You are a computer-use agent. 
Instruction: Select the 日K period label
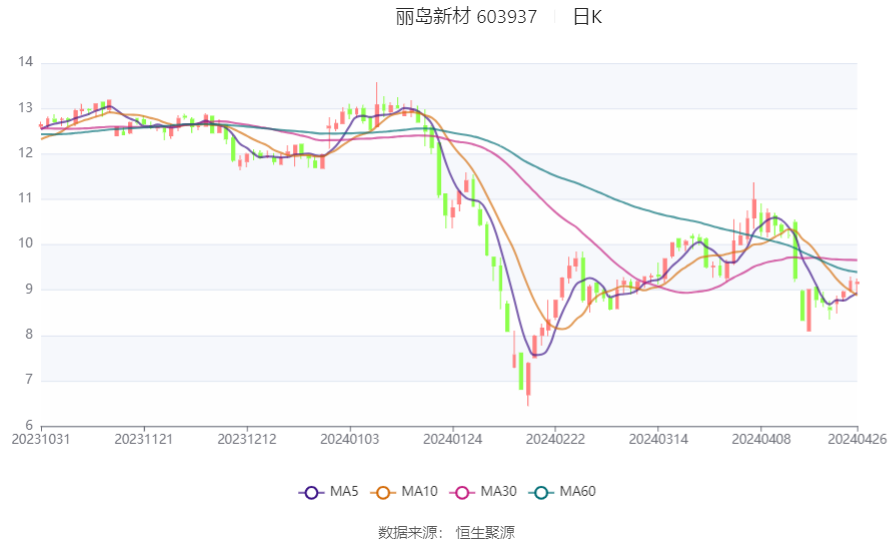(587, 17)
